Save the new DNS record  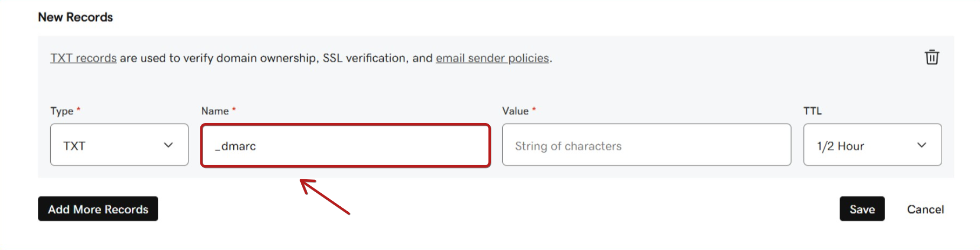861,209
